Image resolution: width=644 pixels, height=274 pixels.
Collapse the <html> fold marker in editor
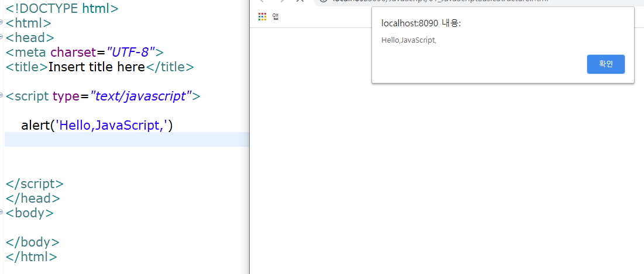click(2, 22)
